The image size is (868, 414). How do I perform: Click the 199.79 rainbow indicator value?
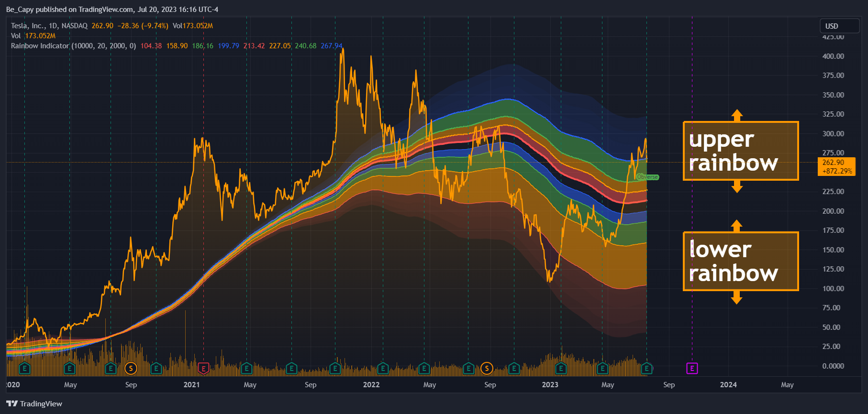(x=229, y=46)
